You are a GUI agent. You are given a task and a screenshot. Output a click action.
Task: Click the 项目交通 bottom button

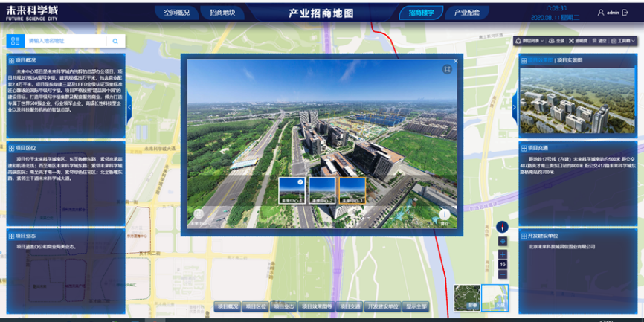pos(350,306)
